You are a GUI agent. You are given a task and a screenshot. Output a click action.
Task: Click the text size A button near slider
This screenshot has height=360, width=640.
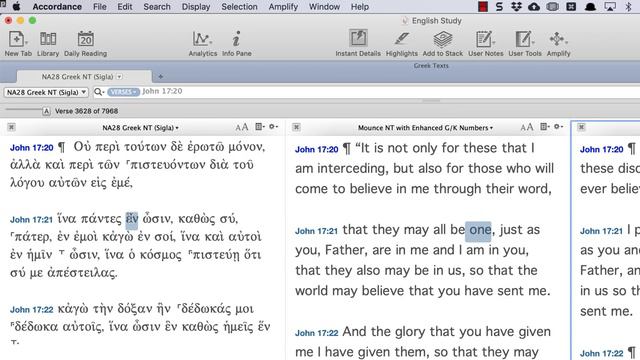coord(46,111)
